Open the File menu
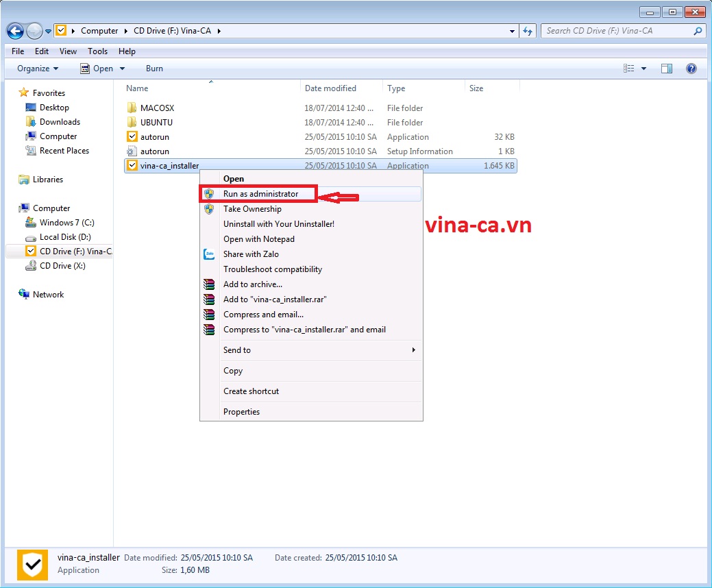Viewport: 712px width, 588px height. [x=18, y=51]
